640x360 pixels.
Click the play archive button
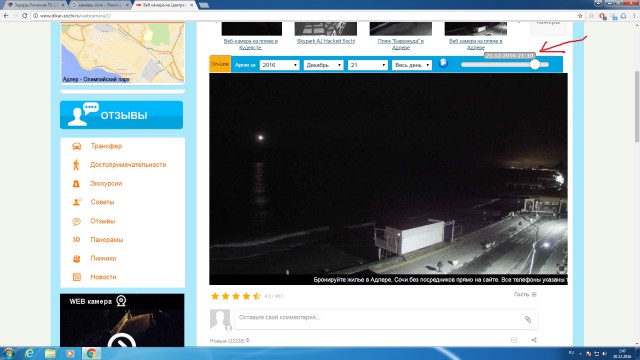443,63
